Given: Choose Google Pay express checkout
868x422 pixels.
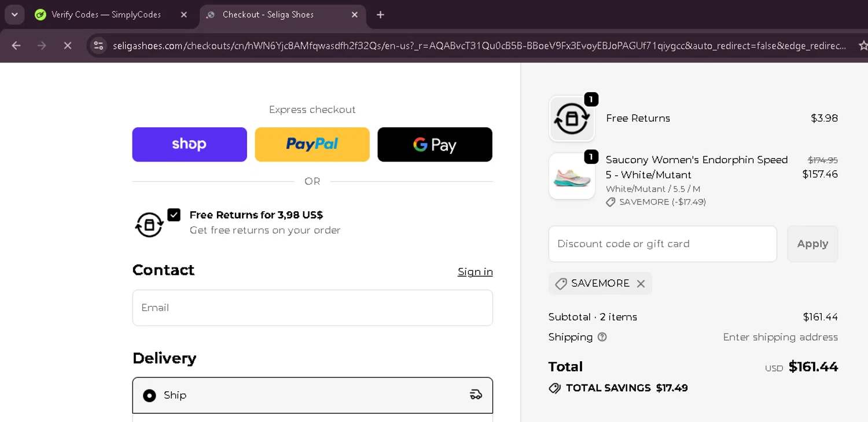Looking at the screenshot, I should tap(435, 144).
